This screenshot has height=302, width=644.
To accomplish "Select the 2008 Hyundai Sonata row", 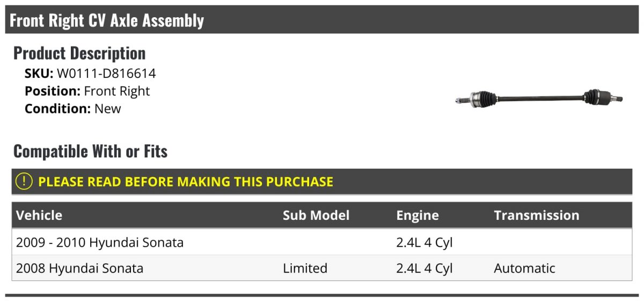I will click(79, 268).
